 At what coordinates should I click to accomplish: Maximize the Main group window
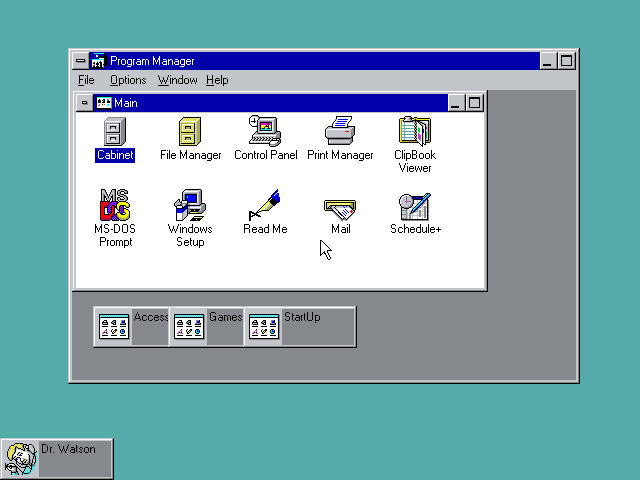[474, 103]
